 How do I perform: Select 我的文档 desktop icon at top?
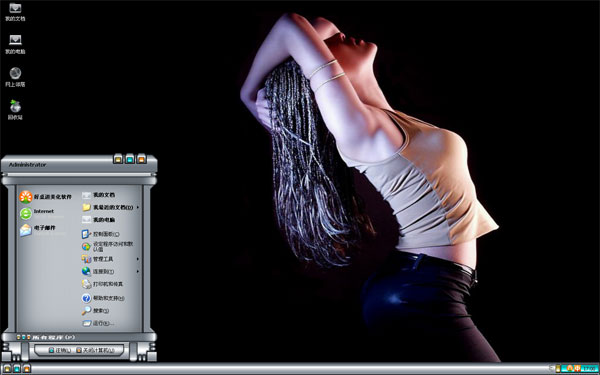pos(15,12)
